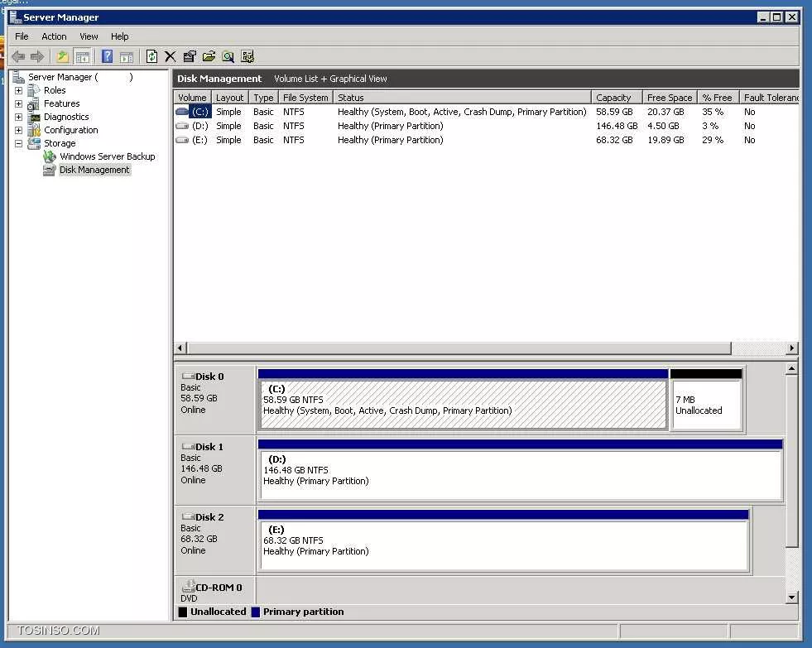
Task: Sort by the File System column header
Action: pos(305,98)
